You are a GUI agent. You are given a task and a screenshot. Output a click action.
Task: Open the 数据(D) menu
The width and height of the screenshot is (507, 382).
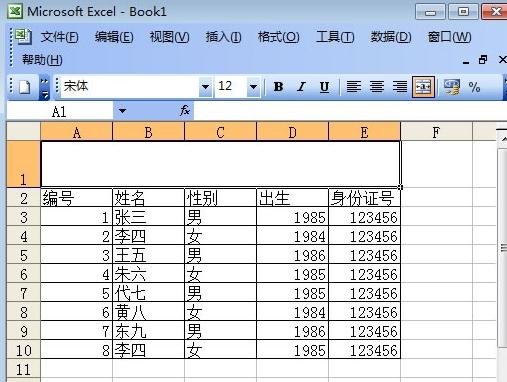(x=391, y=37)
